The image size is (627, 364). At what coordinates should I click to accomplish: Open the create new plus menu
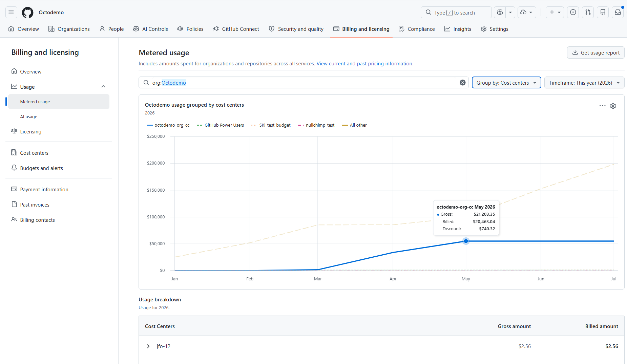pos(555,13)
